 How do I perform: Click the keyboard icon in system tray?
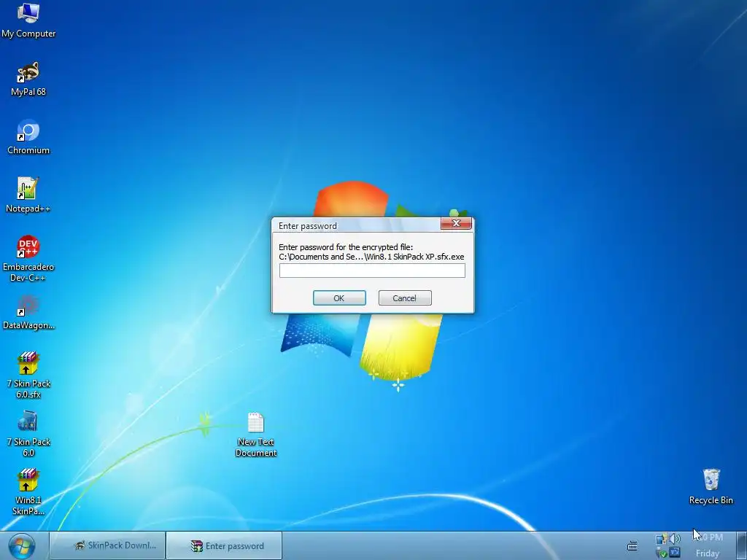[x=632, y=545]
